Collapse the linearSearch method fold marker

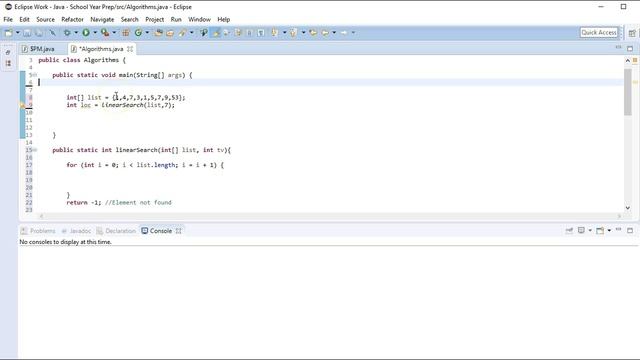click(x=35, y=150)
